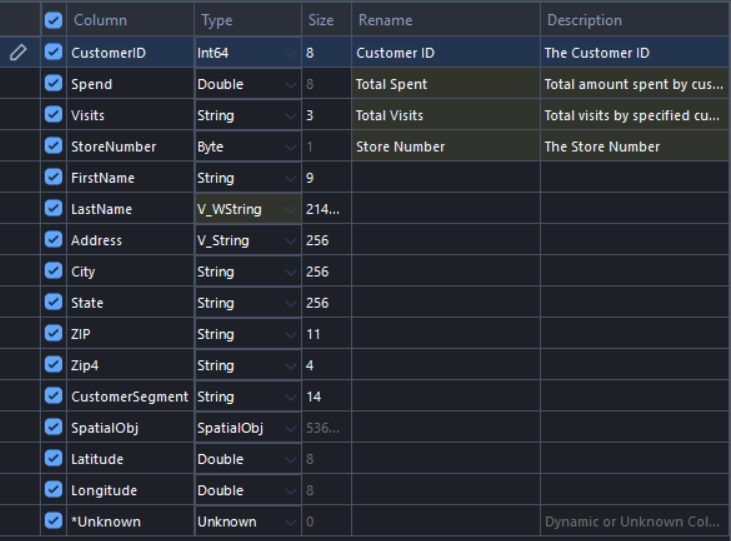Edit the Description cell for StoreNumber
The width and height of the screenshot is (731, 541).
point(634,146)
